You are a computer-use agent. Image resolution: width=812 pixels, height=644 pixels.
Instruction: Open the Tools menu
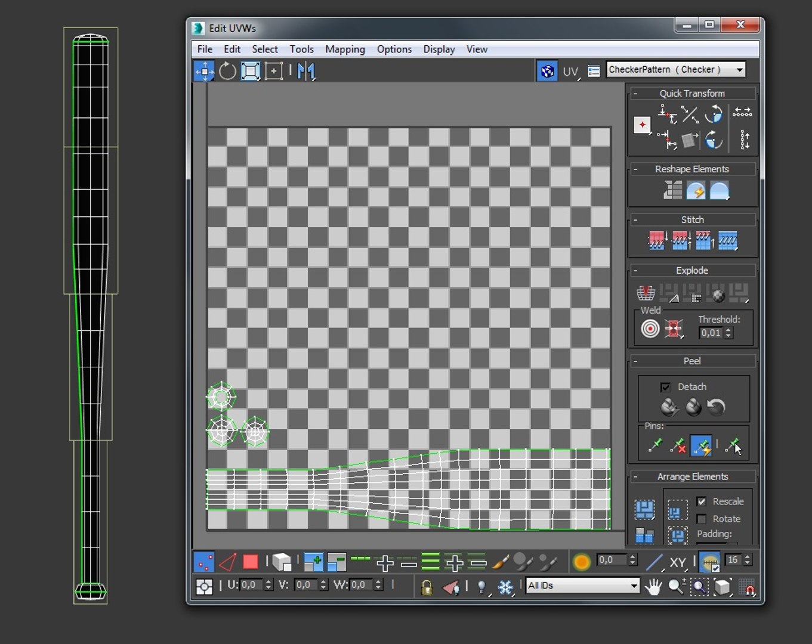[301, 49]
